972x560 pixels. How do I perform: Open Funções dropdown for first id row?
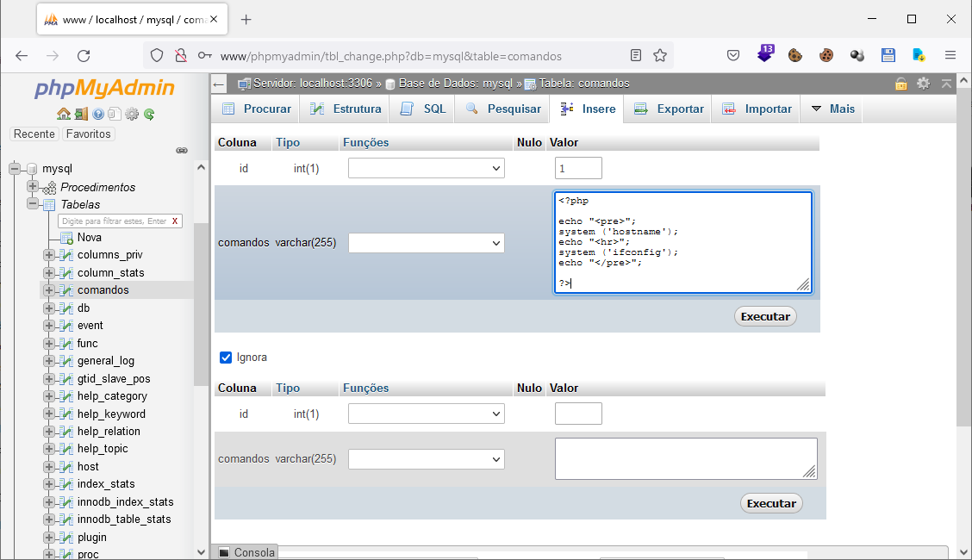(x=427, y=169)
